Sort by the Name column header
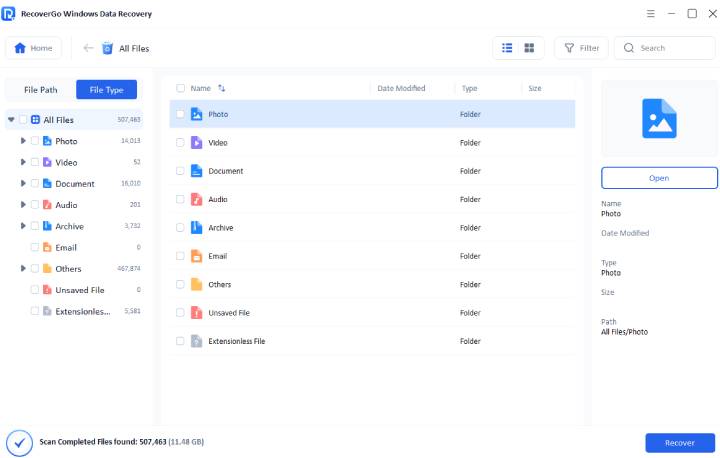The height and width of the screenshot is (458, 720). coord(201,88)
